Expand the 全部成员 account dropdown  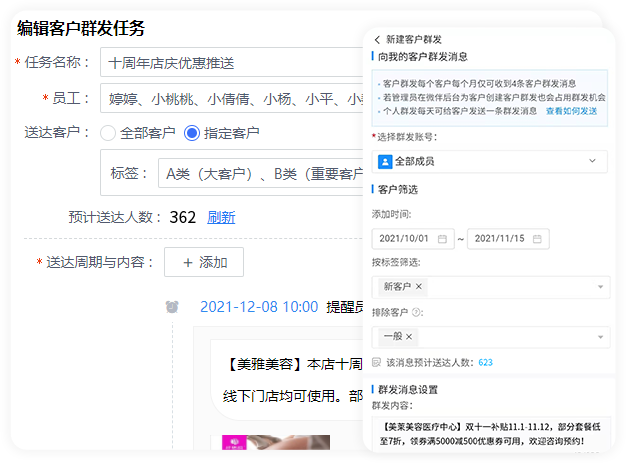[592, 161]
